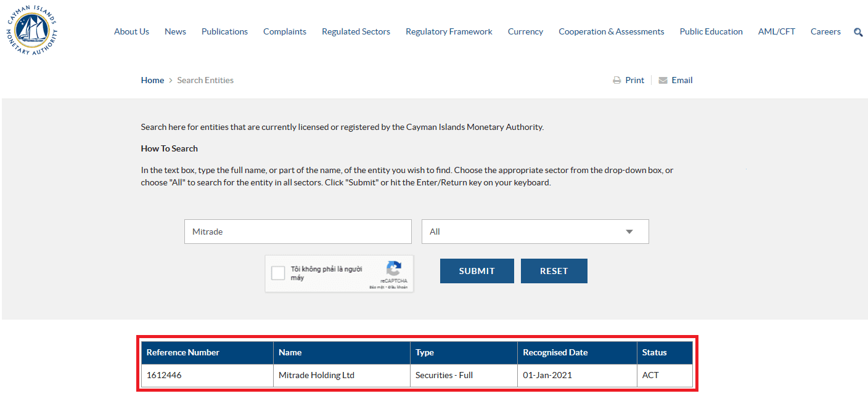Viewport: 868px width, 404px height.
Task: Click the Reset button
Action: pyautogui.click(x=554, y=271)
